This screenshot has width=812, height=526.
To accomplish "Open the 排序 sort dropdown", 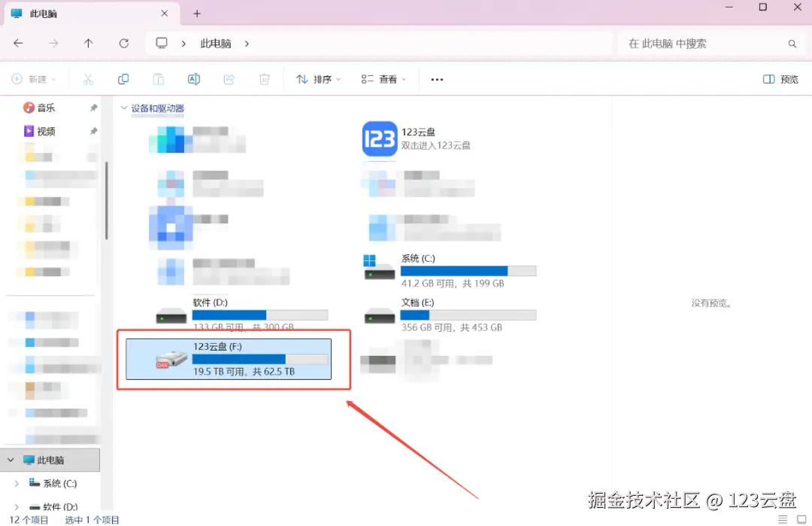I will (318, 79).
